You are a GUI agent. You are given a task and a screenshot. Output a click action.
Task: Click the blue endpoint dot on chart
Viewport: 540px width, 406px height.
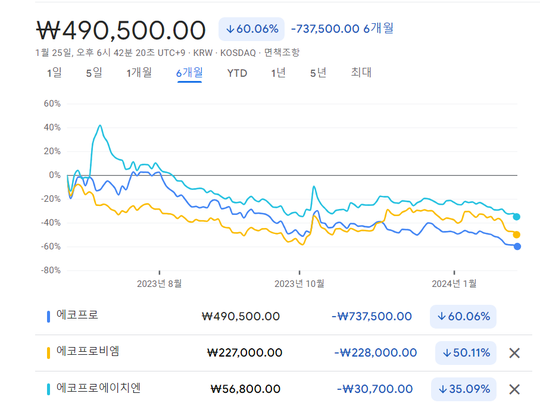click(x=517, y=246)
